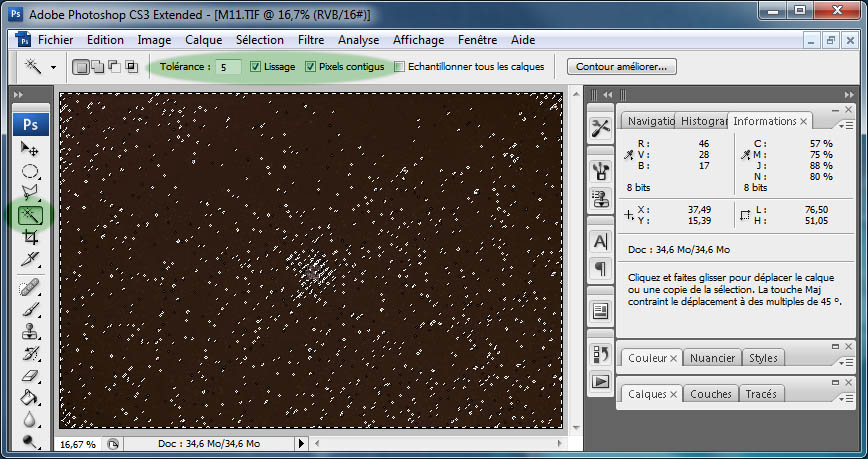Close the Calques tab
This screenshot has height=459, width=868.
tap(673, 395)
